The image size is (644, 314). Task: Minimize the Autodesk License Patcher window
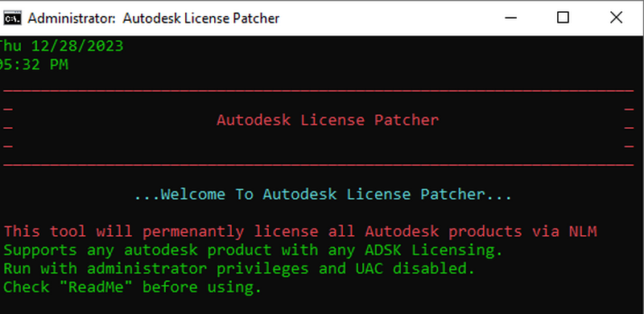coord(510,18)
